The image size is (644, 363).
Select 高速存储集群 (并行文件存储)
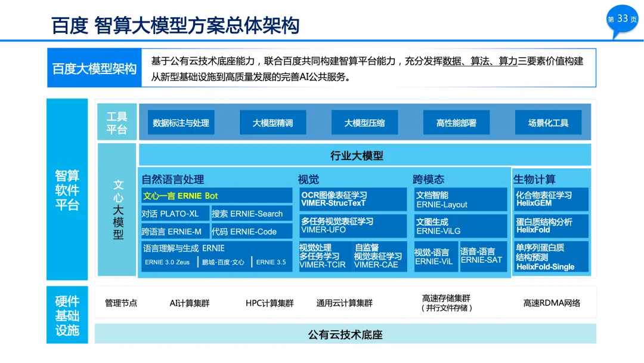click(447, 303)
